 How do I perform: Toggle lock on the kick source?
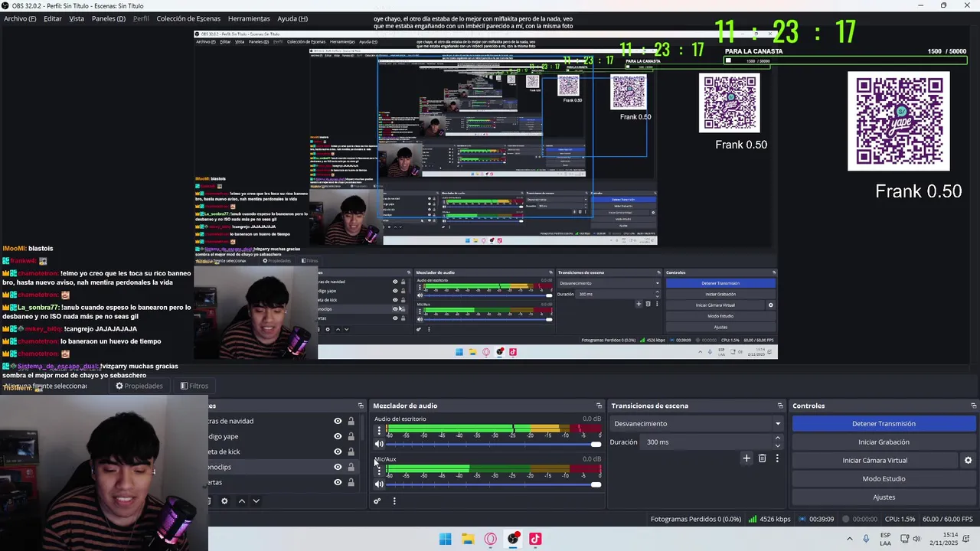351,452
